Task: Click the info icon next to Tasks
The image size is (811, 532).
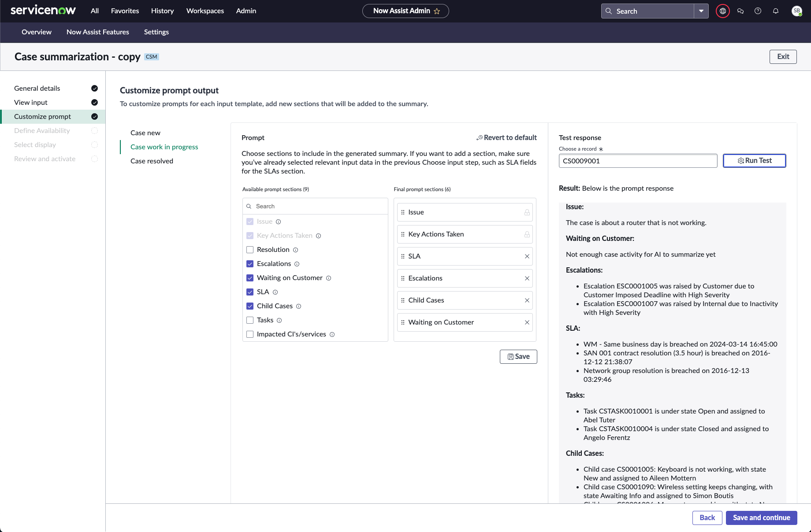Action: (x=279, y=320)
